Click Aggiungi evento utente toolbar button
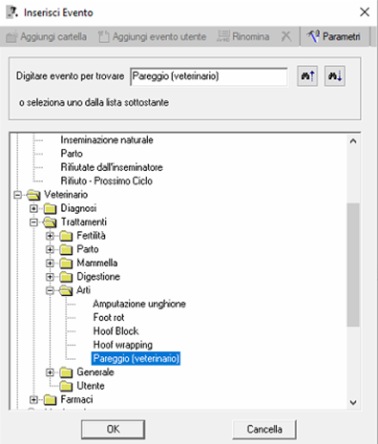Image resolution: width=378 pixels, height=444 pixels. pyautogui.click(x=152, y=36)
